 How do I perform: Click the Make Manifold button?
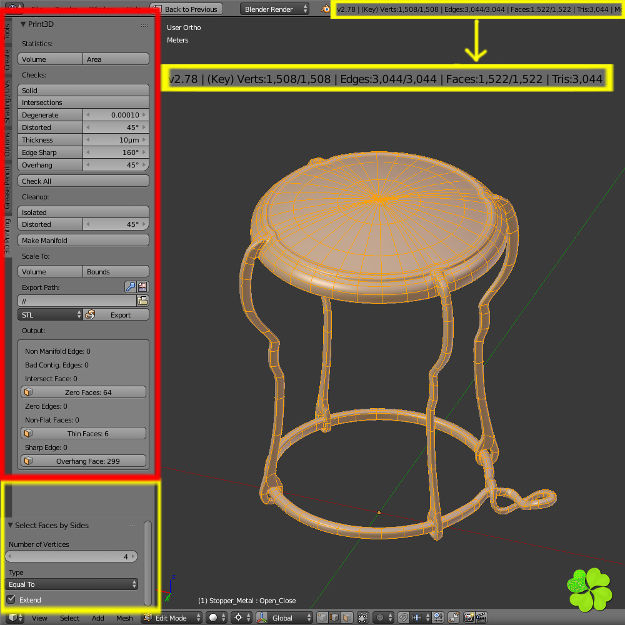click(x=83, y=240)
